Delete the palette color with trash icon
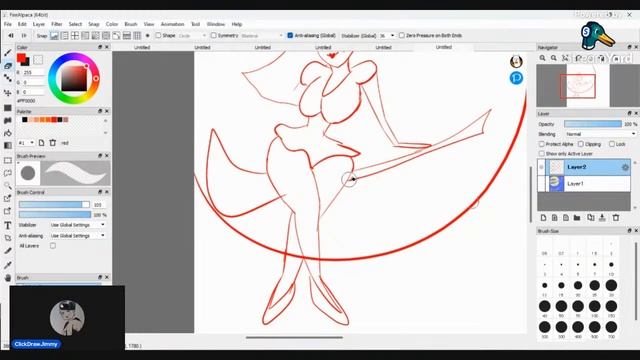This screenshot has height=360, width=640. pyautogui.click(x=53, y=143)
